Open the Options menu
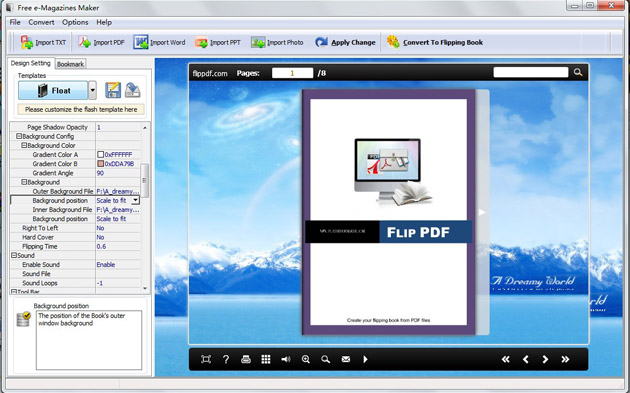Viewport: 630px width, 393px height. click(75, 22)
